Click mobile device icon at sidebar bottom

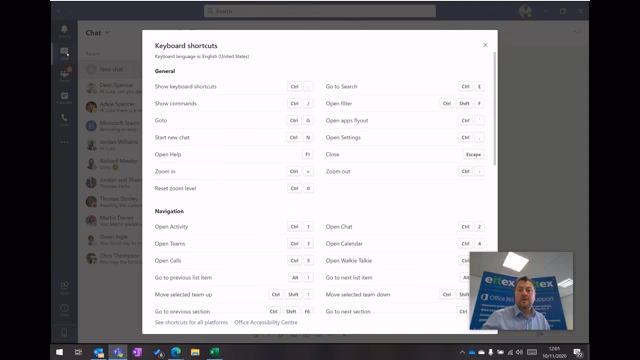coord(64,333)
